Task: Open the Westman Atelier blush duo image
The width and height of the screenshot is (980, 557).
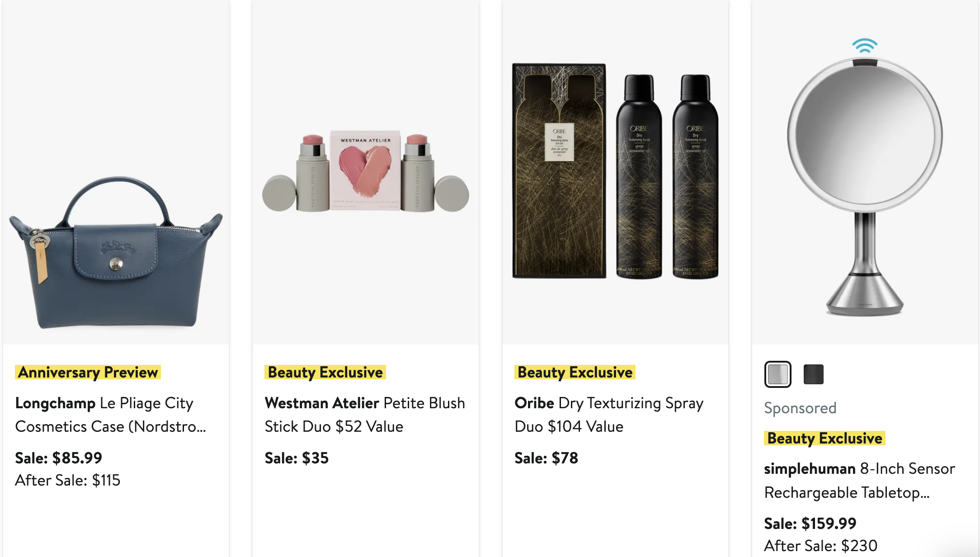Action: [x=365, y=172]
